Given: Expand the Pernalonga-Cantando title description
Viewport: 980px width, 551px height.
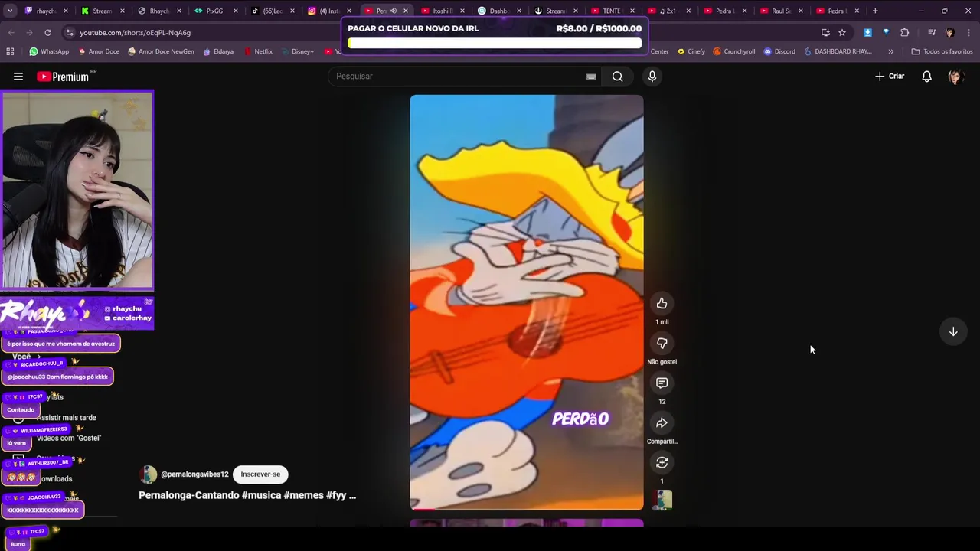Looking at the screenshot, I should [x=247, y=495].
